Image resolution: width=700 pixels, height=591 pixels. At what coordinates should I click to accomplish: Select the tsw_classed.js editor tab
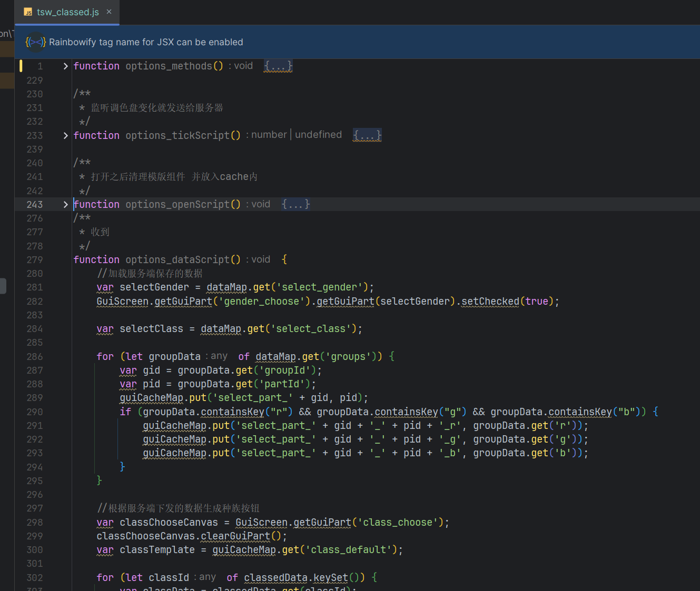(x=67, y=12)
